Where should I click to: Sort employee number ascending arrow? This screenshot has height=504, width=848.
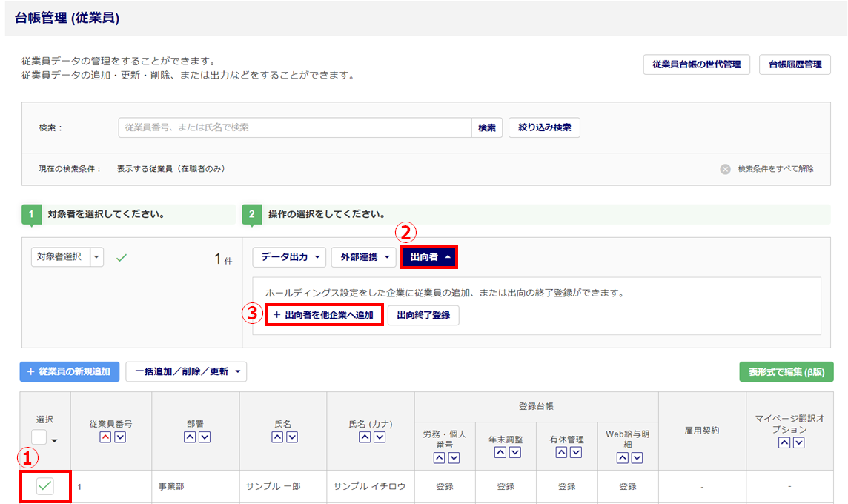[104, 437]
